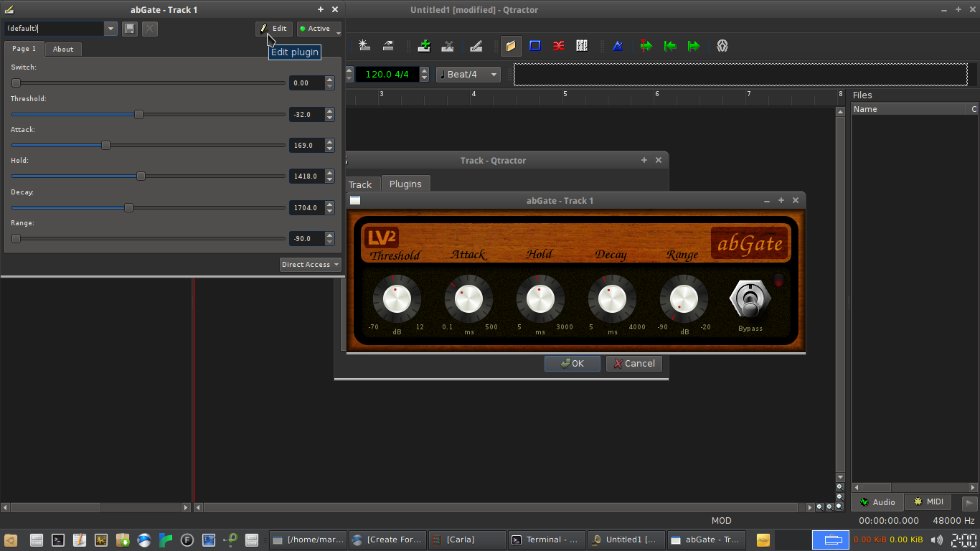This screenshot has height=551, width=980.
Task: Click the Decay slider handle
Action: pos(128,207)
